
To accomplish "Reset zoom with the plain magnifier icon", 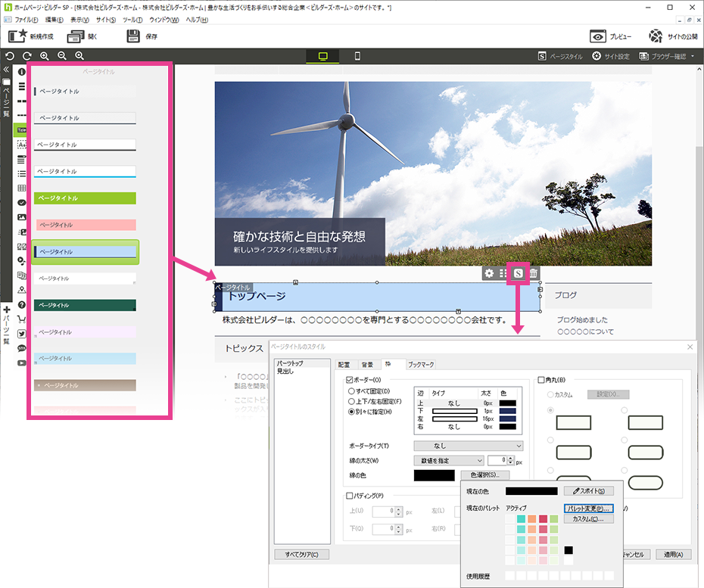I will tap(79, 56).
